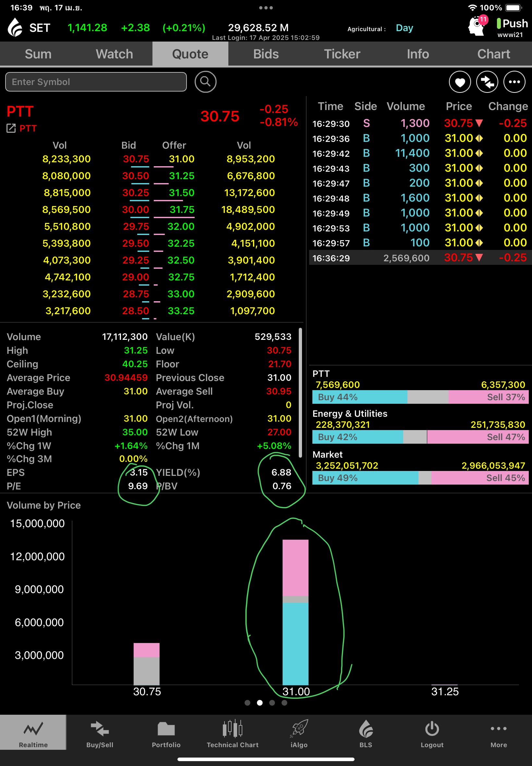Add PTT to favorites with heart icon
This screenshot has width=532, height=766.
point(460,82)
